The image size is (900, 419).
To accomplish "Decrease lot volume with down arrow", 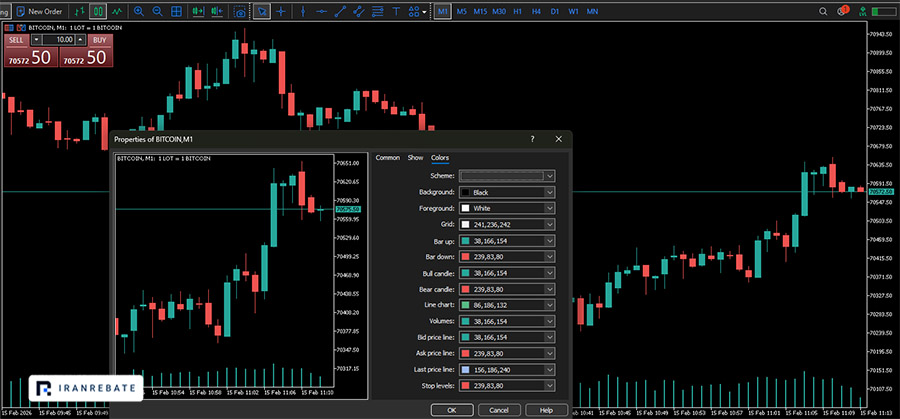I will click(x=37, y=40).
